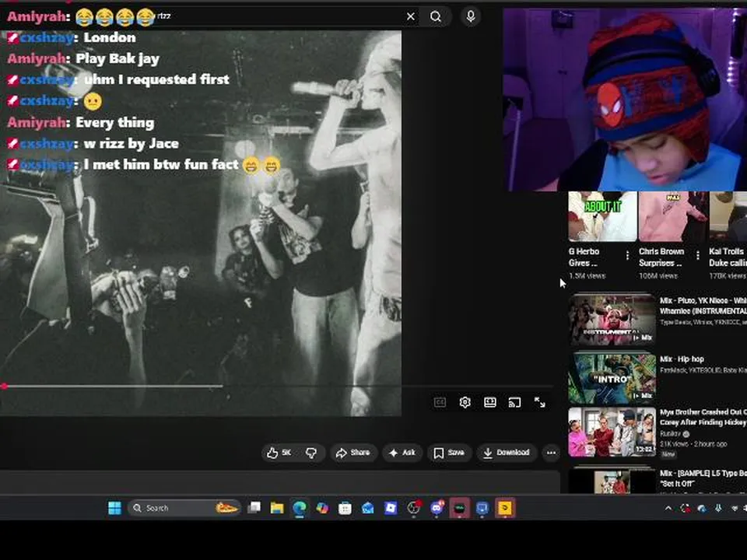This screenshot has width=747, height=560.
Task: Enter full screen mode
Action: [x=539, y=402]
